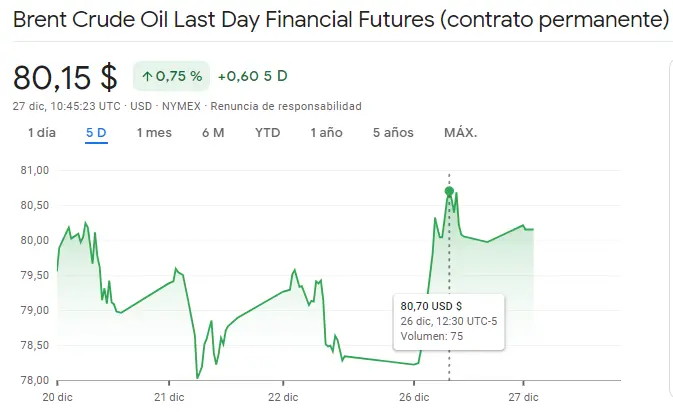Viewport: 673px width, 419px height.
Task: Click the 80,15 $ current price
Action: [x=65, y=76]
